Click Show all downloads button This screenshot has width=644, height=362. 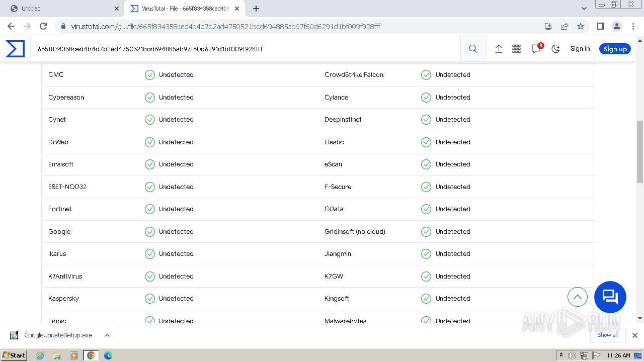[x=607, y=335]
